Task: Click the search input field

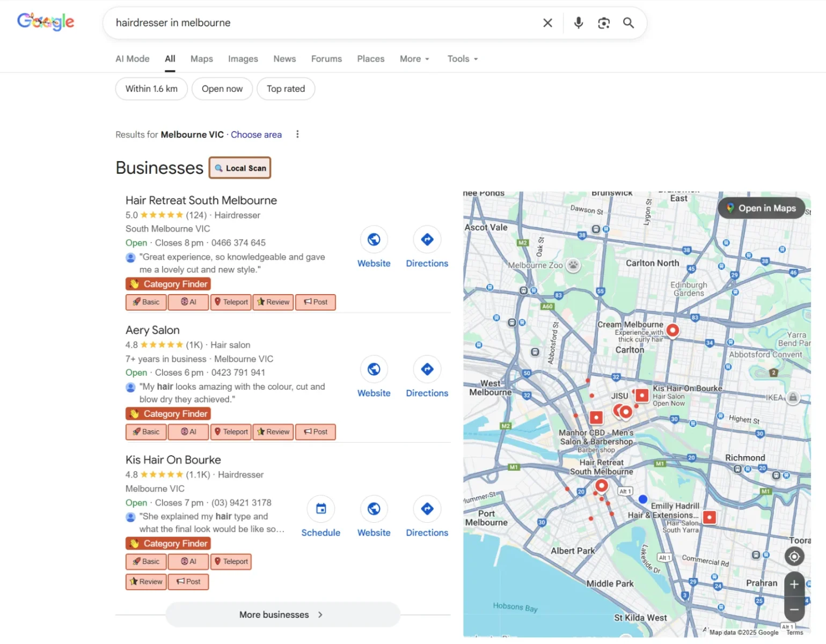Action: [322, 23]
